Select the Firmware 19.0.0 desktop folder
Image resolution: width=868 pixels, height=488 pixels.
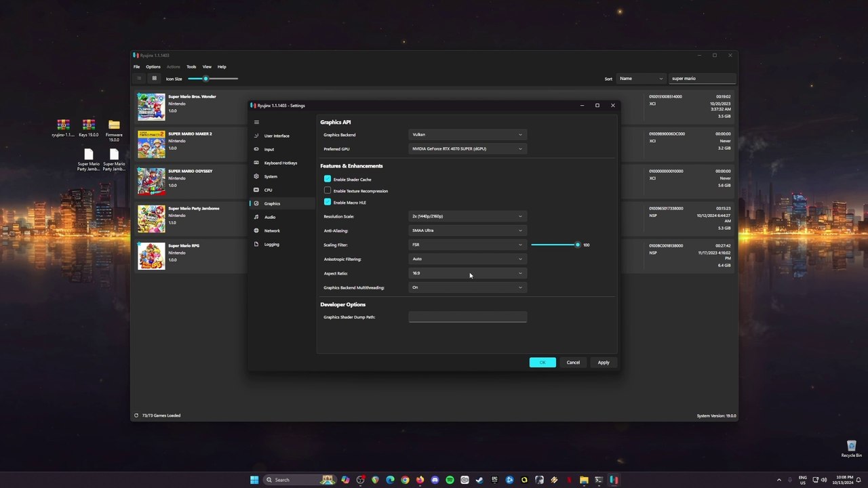click(114, 125)
